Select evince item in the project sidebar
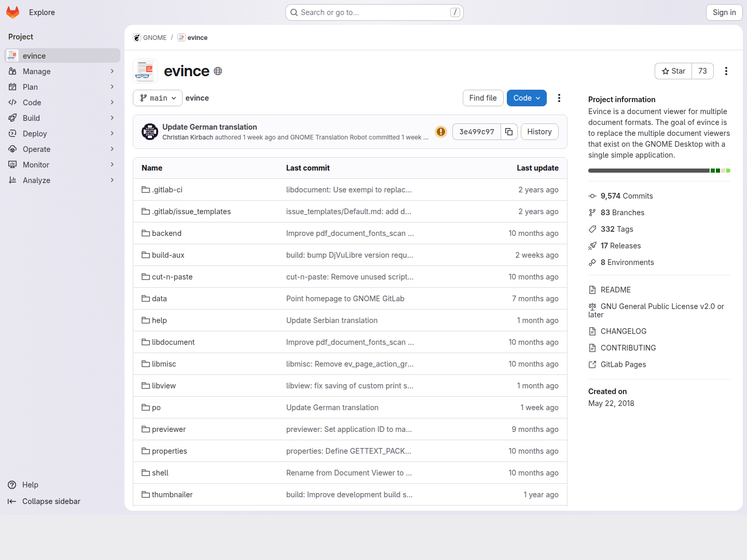 [62, 55]
